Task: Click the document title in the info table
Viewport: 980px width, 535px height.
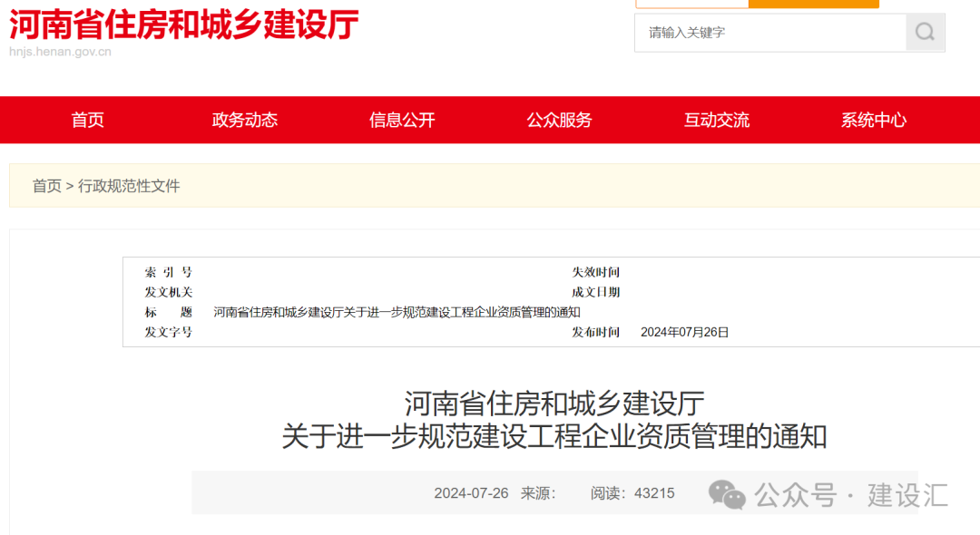Action: tap(397, 312)
